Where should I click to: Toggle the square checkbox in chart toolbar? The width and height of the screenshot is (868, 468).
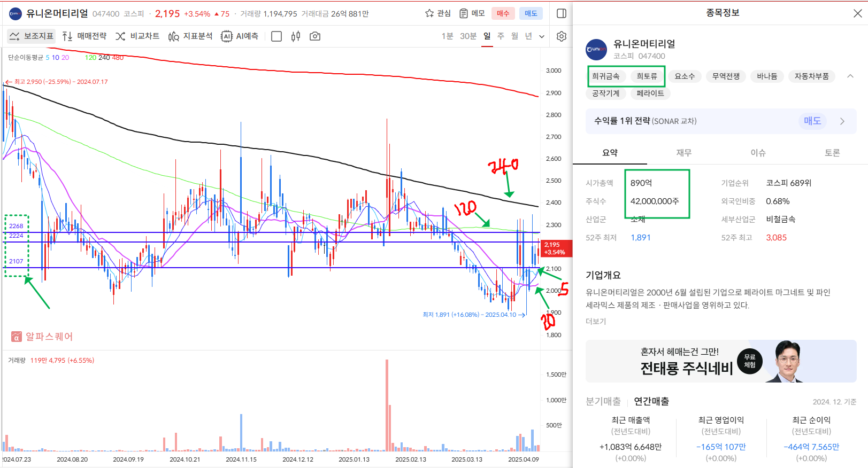point(276,36)
